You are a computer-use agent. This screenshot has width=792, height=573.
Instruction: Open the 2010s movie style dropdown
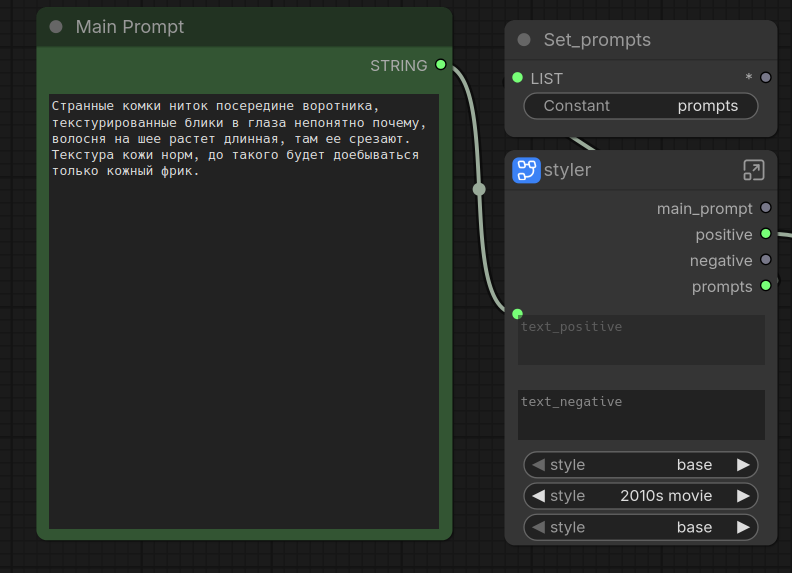click(640, 496)
